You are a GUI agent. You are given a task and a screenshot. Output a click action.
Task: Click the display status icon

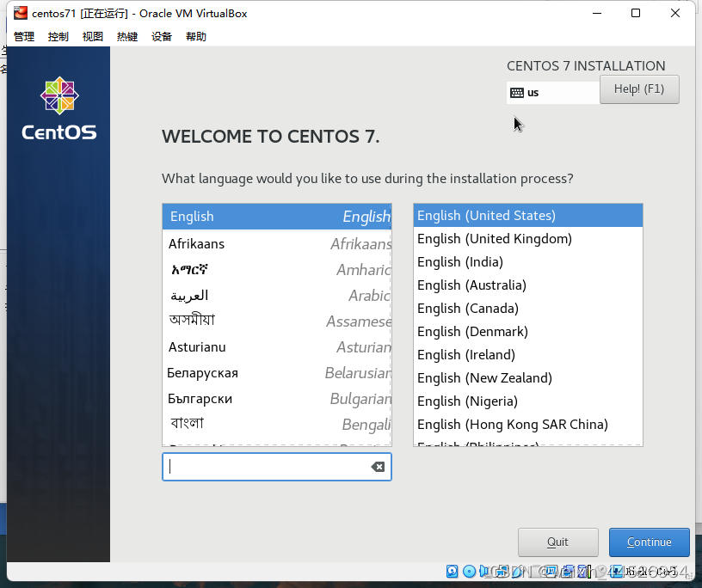(x=551, y=571)
